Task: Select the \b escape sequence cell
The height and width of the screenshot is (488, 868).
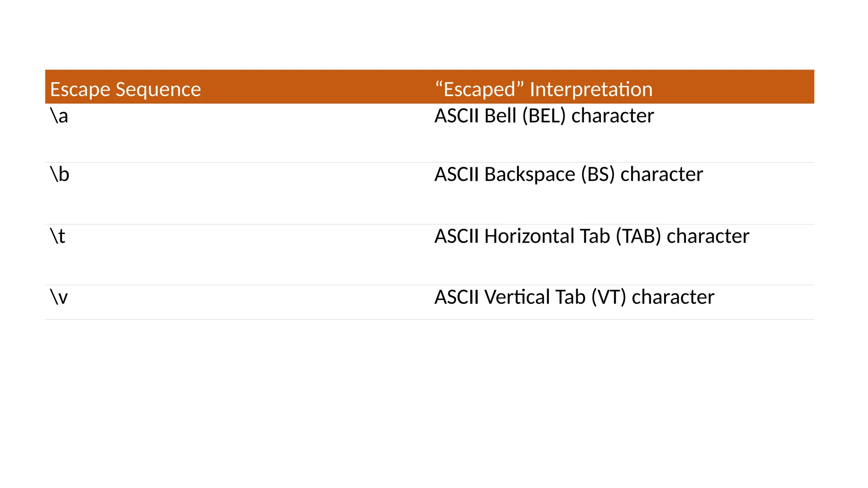Action: 60,175
